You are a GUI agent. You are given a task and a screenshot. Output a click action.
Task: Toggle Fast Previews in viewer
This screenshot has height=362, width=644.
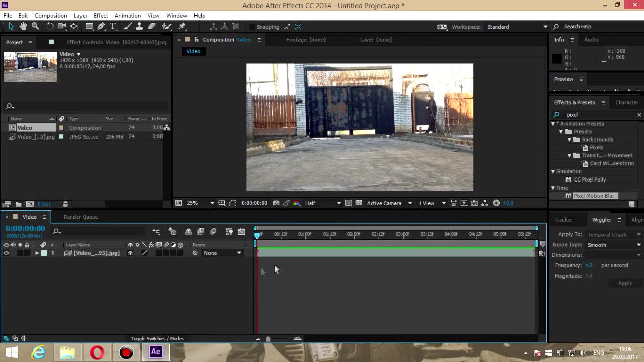(x=464, y=203)
